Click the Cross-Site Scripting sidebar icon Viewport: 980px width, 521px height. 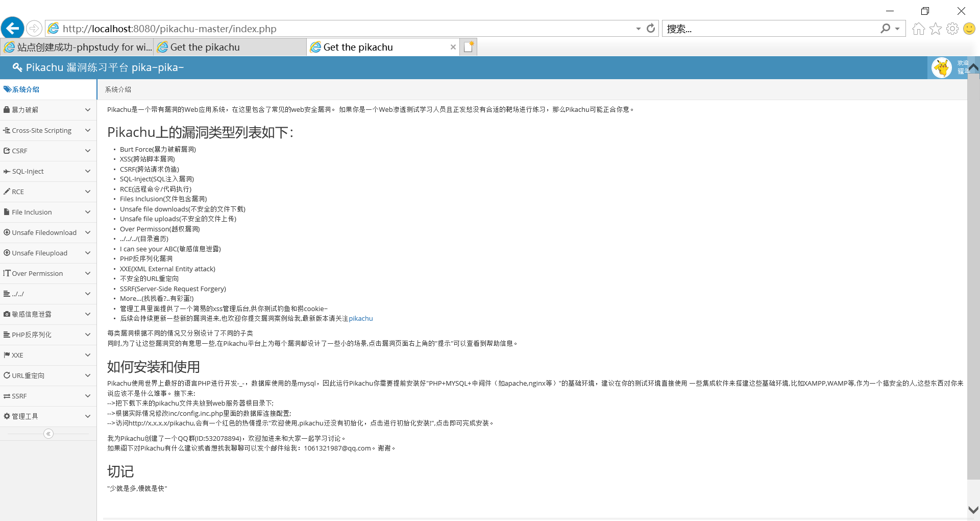7,130
